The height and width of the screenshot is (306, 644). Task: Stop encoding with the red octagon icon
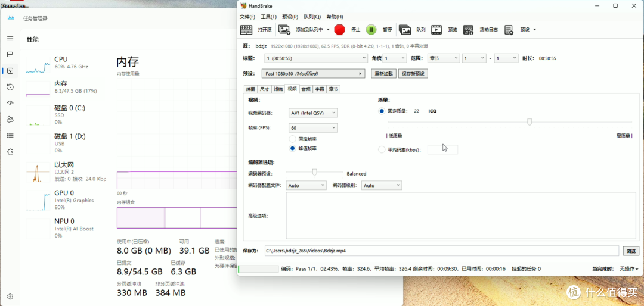[x=340, y=30]
